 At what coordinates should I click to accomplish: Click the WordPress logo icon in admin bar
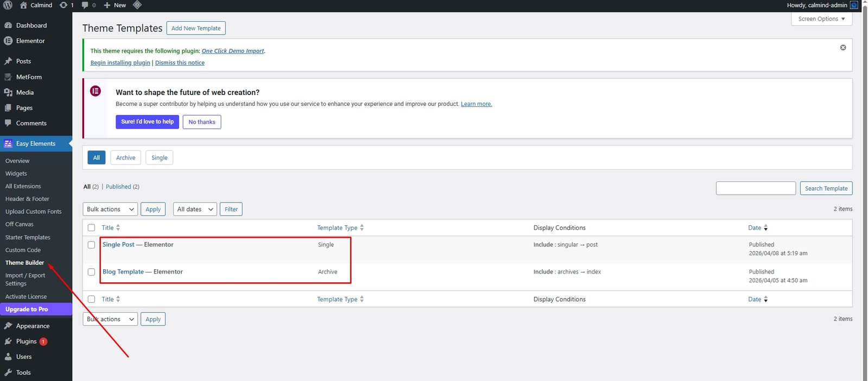click(x=8, y=5)
